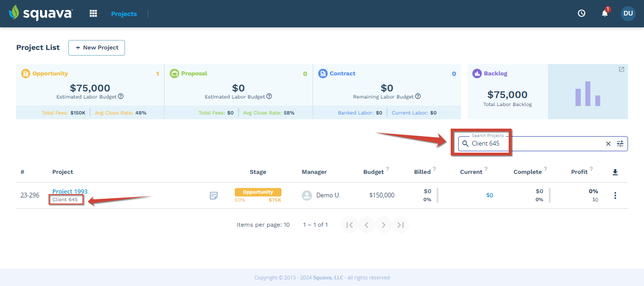Click the time tracking clock icon
The image size is (644, 286).
coord(581,13)
